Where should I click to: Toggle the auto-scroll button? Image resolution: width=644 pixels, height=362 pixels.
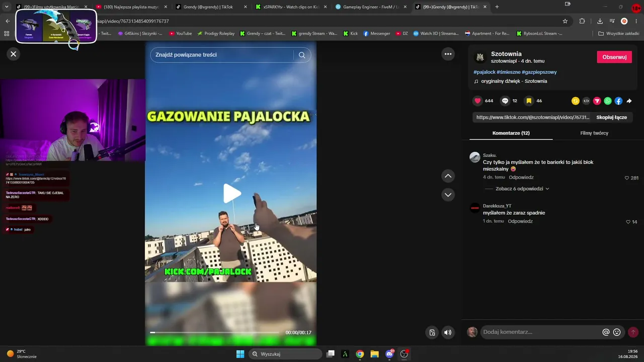point(432,332)
